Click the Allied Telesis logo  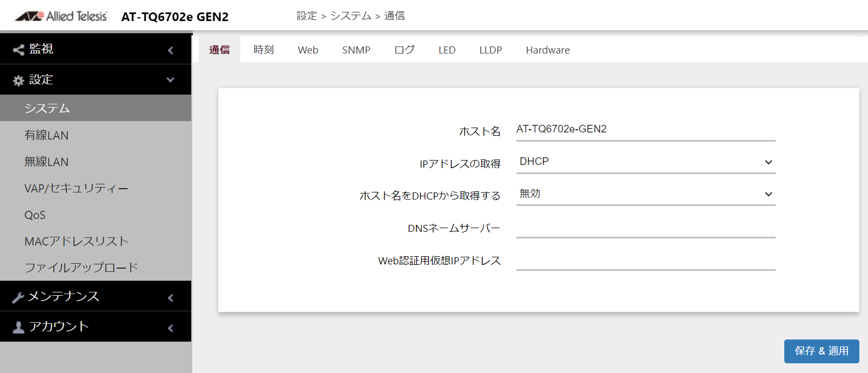pos(61,16)
